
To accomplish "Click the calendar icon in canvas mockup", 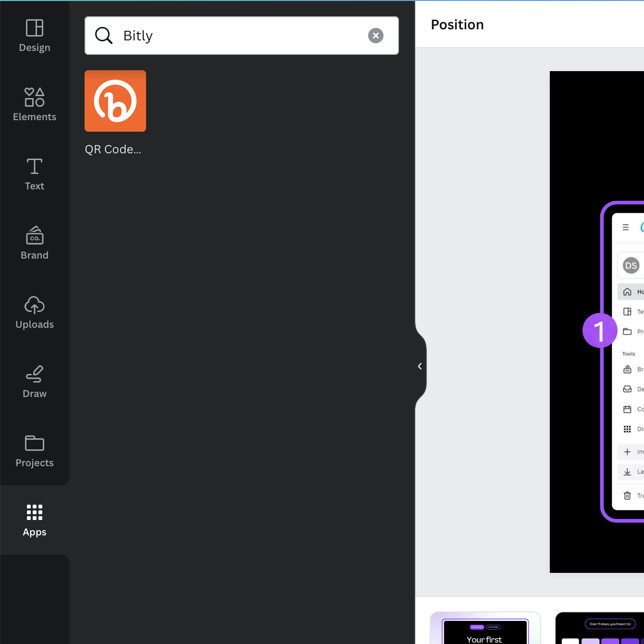I will pos(627,409).
